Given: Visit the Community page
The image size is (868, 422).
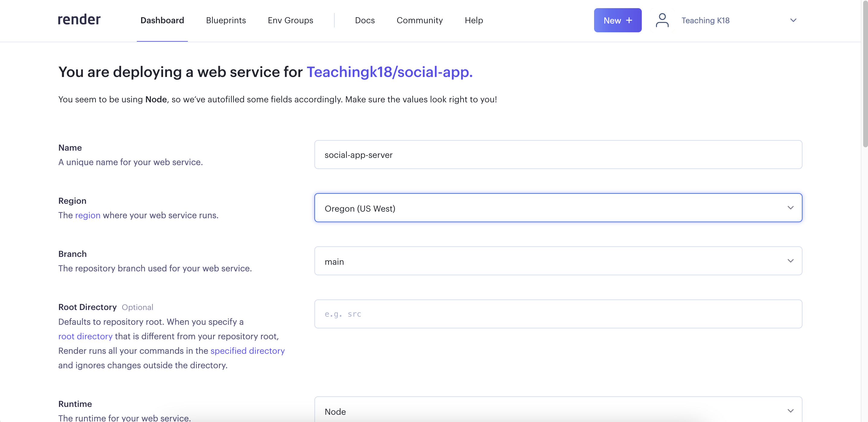Looking at the screenshot, I should (420, 20).
